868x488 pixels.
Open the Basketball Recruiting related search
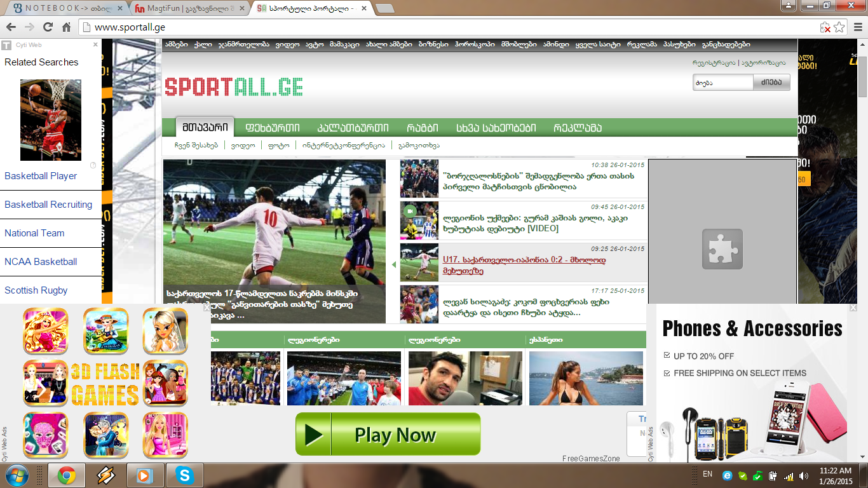(x=48, y=205)
